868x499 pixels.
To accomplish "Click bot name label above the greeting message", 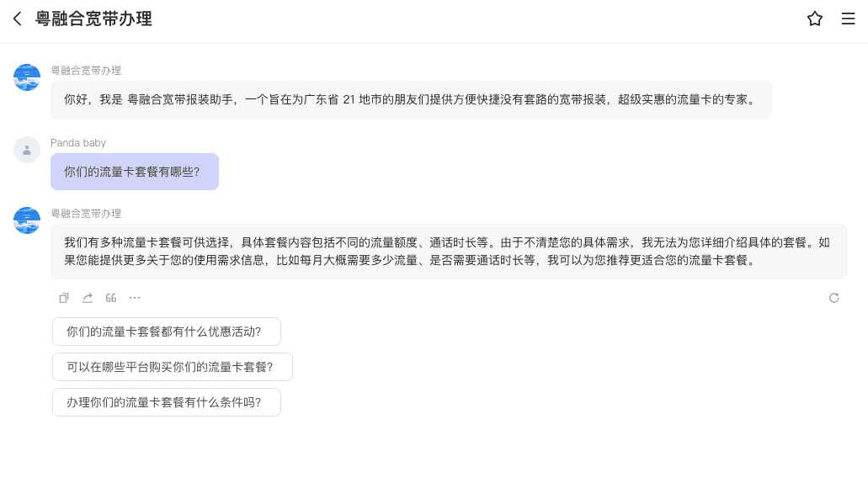I will 86,71.
